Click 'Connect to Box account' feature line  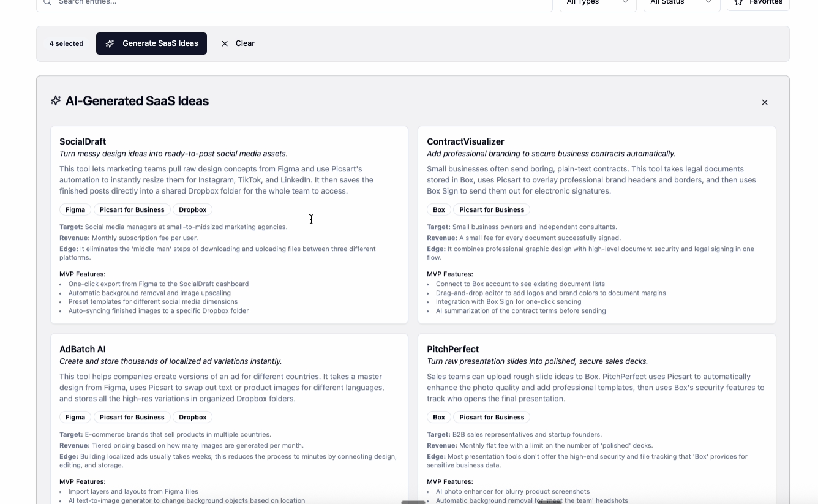(x=520, y=284)
